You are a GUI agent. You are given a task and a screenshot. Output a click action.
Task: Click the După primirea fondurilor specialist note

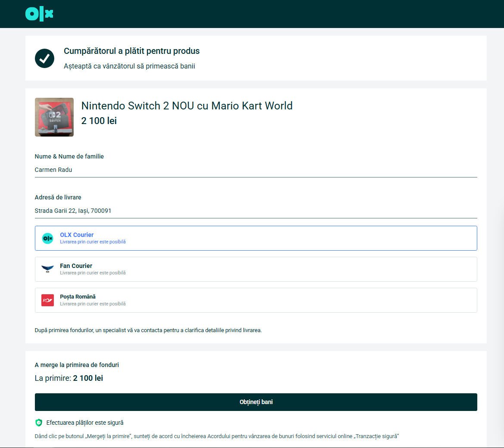[x=148, y=330]
